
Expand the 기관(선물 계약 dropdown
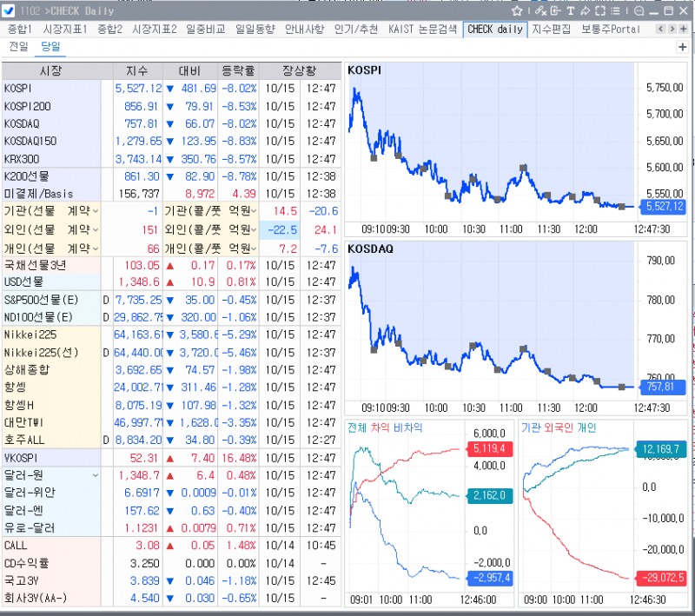96,211
